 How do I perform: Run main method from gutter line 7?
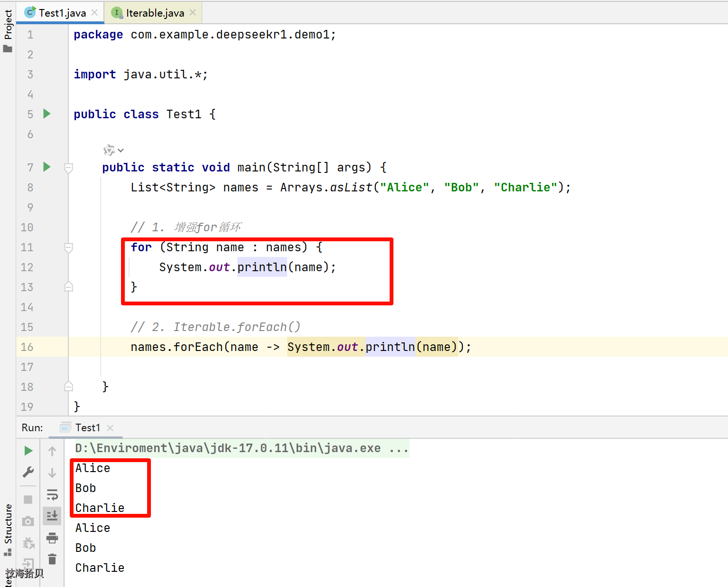pos(47,167)
